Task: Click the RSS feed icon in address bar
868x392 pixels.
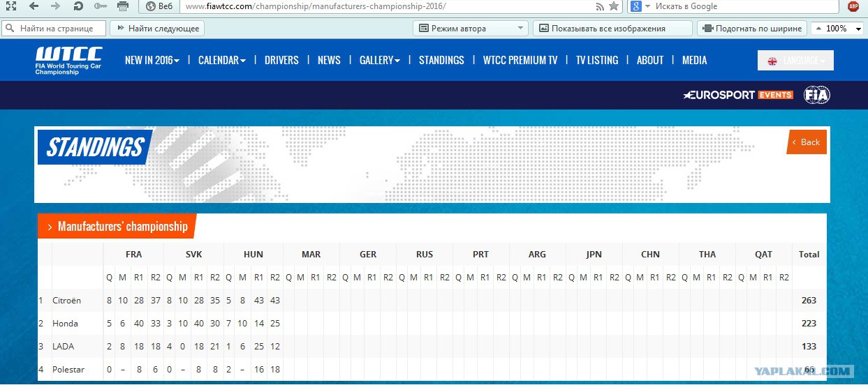Action: [600, 6]
